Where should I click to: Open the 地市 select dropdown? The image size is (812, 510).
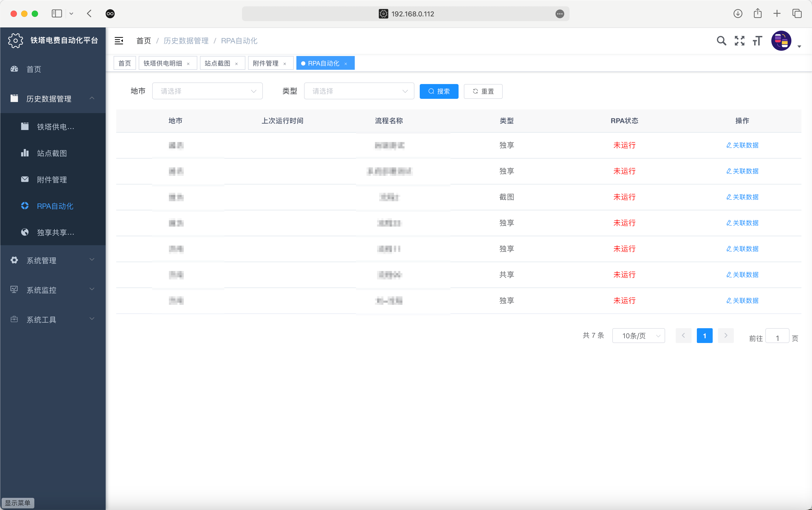coord(207,91)
